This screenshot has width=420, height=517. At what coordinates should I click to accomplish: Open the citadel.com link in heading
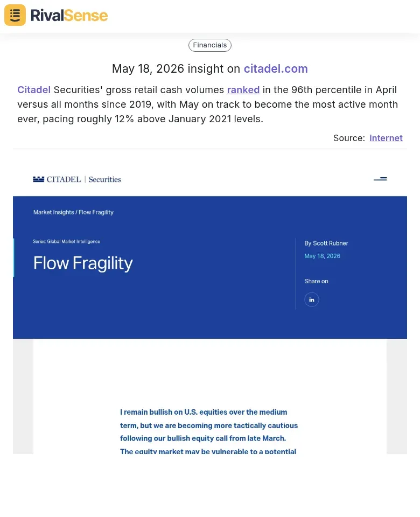(x=276, y=68)
